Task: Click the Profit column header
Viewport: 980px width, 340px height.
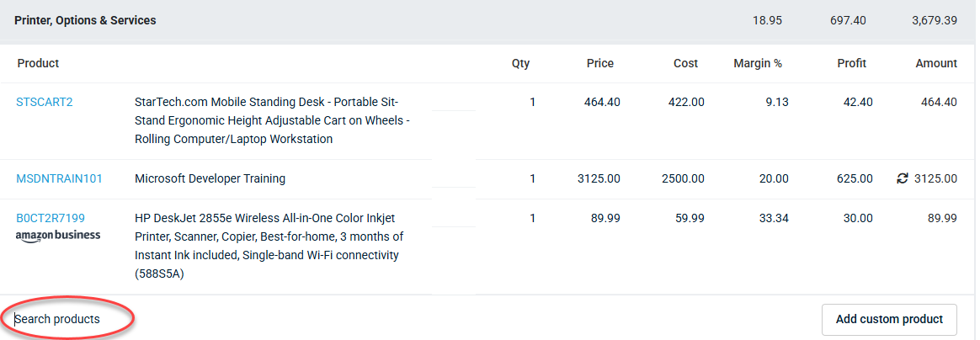Action: point(852,63)
